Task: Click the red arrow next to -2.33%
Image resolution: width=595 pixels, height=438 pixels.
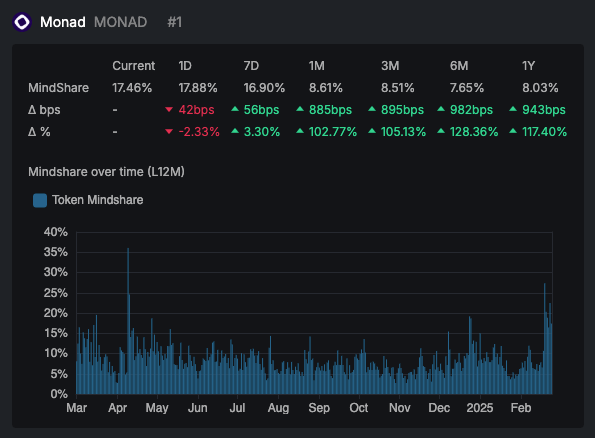Action: pyautogui.click(x=169, y=132)
